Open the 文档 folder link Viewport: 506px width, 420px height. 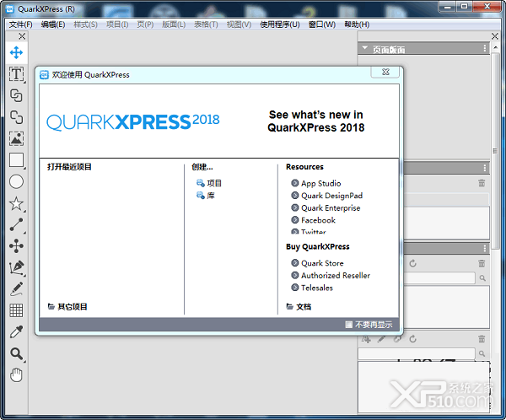coord(299,307)
